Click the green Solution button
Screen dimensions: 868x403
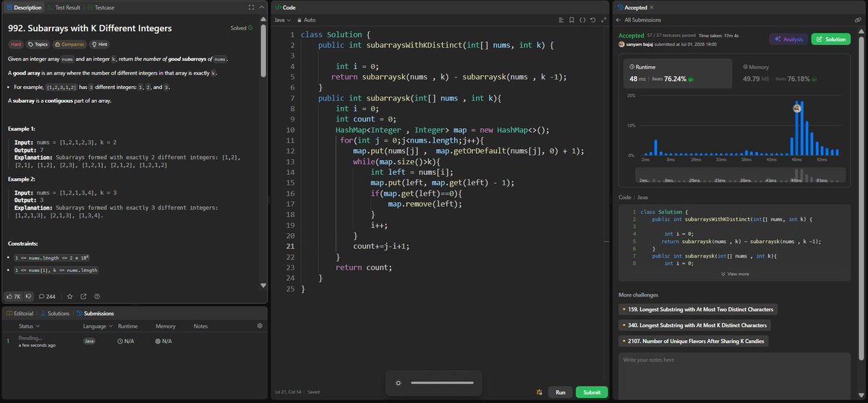[x=831, y=39]
